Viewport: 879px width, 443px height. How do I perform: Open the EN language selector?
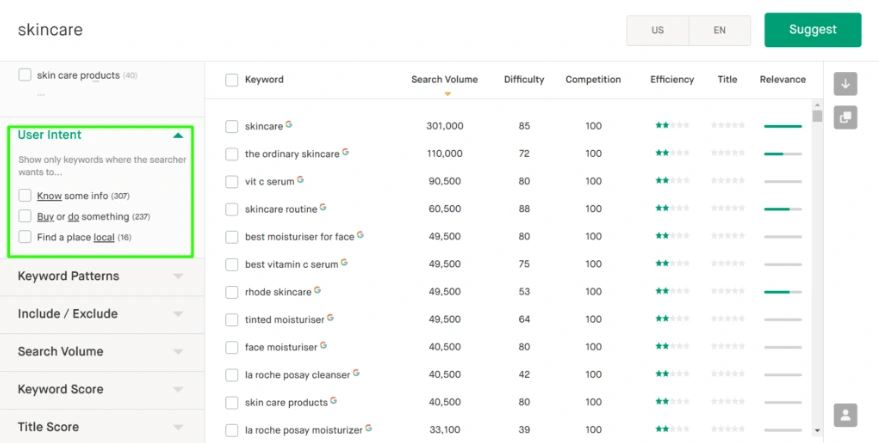point(720,30)
